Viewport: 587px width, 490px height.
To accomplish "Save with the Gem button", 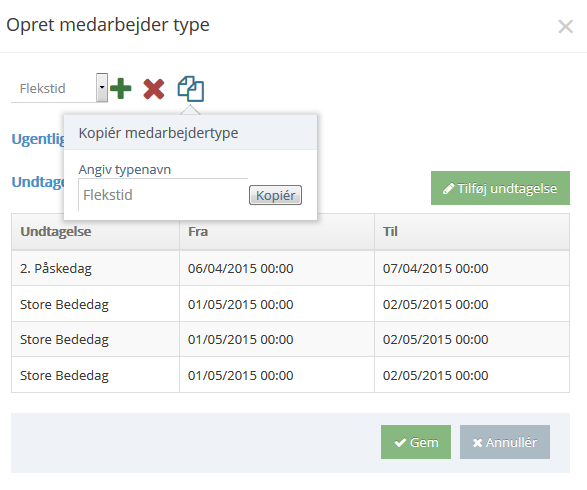I will [416, 442].
